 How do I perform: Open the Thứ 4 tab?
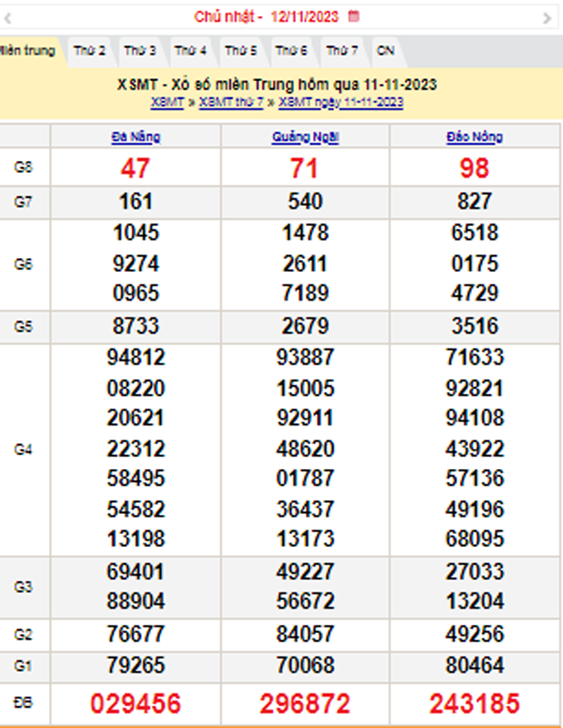[191, 51]
